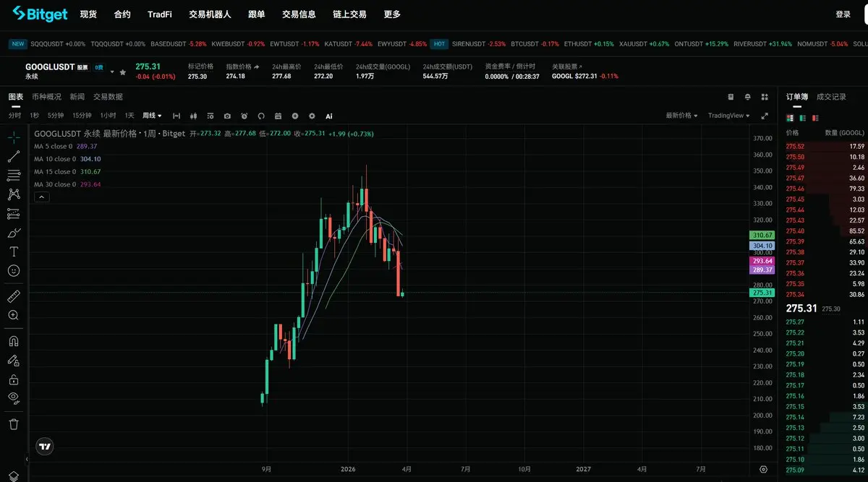The image size is (868, 482).
Task: Add GOOGLUSDT to favorites with star
Action: 122,72
